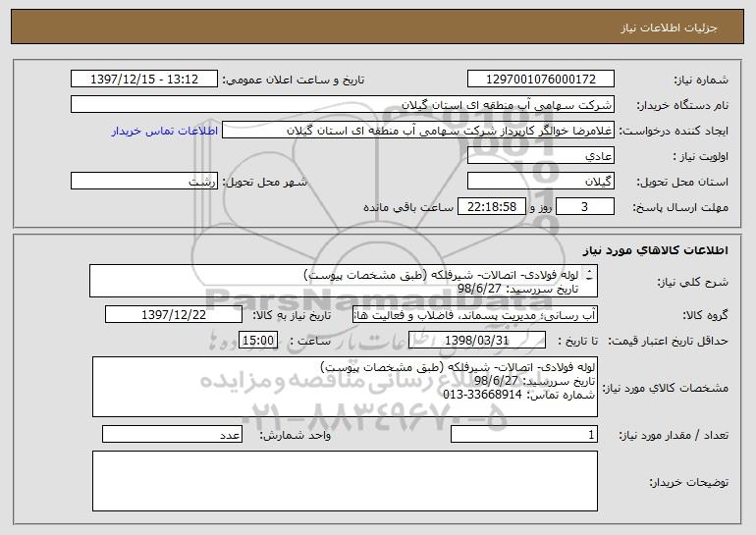Select the label نام دستگاه خریدار

682,105
